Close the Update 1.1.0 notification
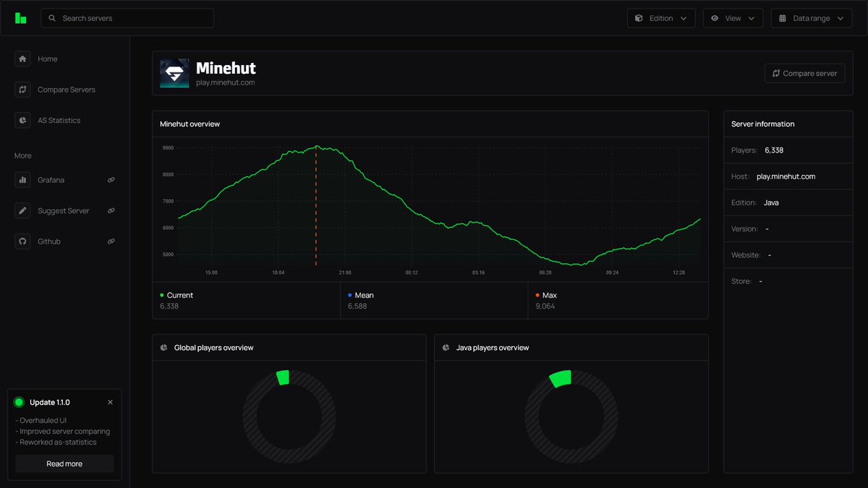 coord(110,402)
